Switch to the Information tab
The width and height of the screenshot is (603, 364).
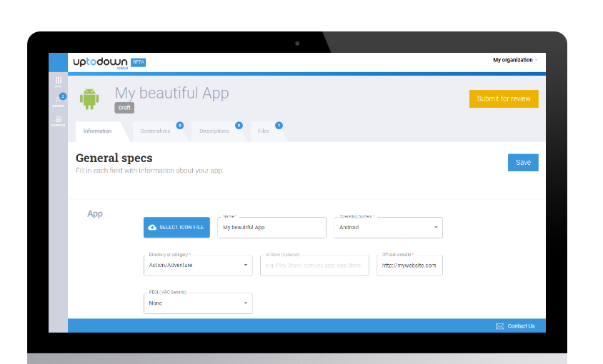pyautogui.click(x=98, y=131)
